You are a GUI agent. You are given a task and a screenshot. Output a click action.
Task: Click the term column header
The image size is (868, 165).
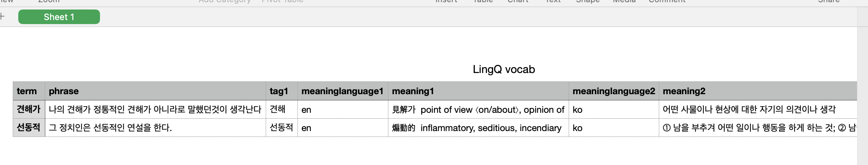pos(29,91)
